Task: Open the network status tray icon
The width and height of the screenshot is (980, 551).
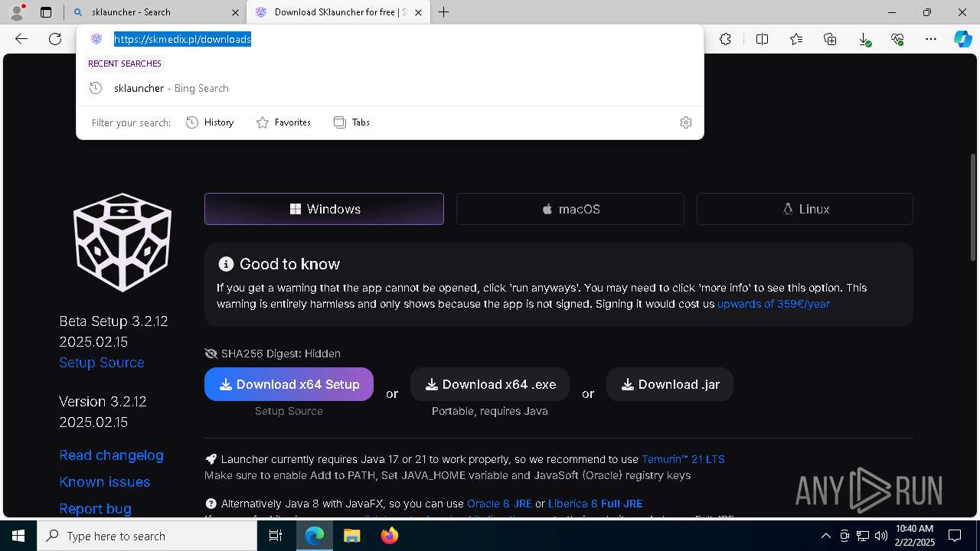Action: click(863, 536)
